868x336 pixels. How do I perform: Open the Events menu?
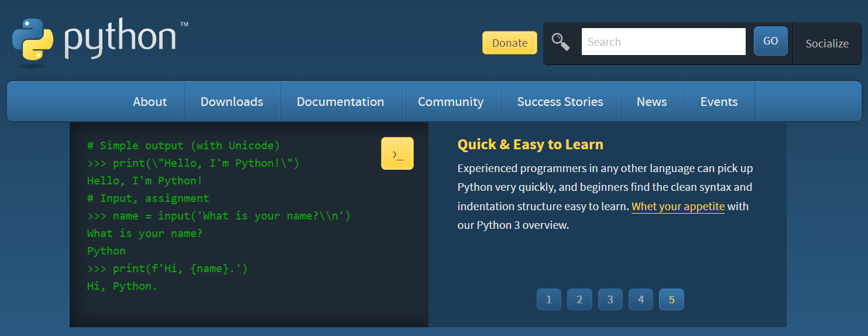719,101
